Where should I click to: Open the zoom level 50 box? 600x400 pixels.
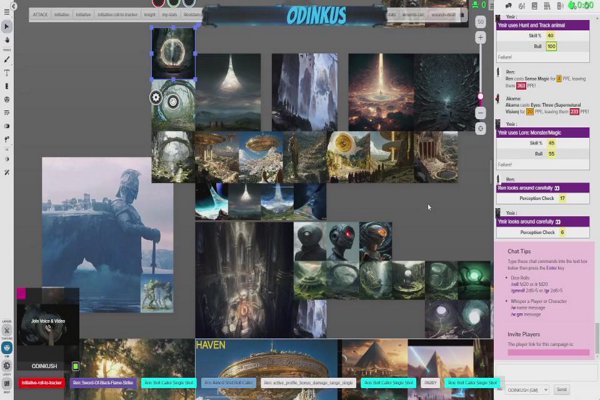point(481,22)
